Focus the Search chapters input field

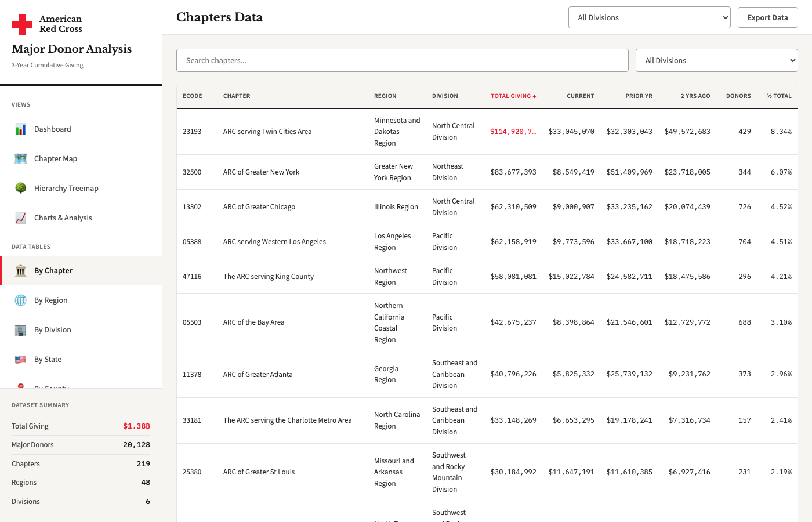click(403, 60)
